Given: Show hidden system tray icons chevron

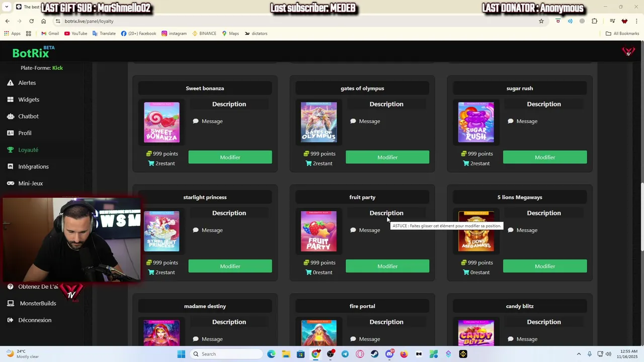Looking at the screenshot, I should point(579,354).
